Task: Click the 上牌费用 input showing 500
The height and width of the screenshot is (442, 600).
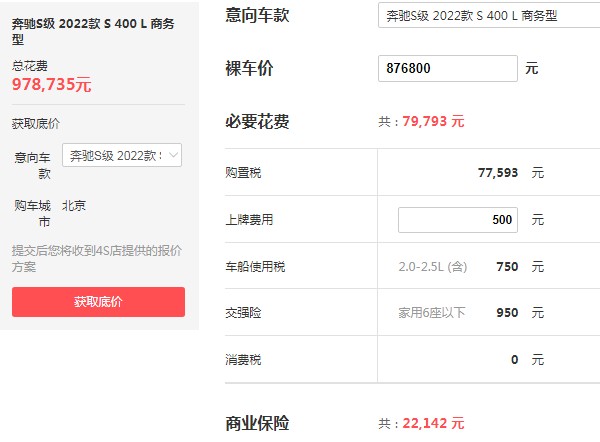Action: coord(458,219)
